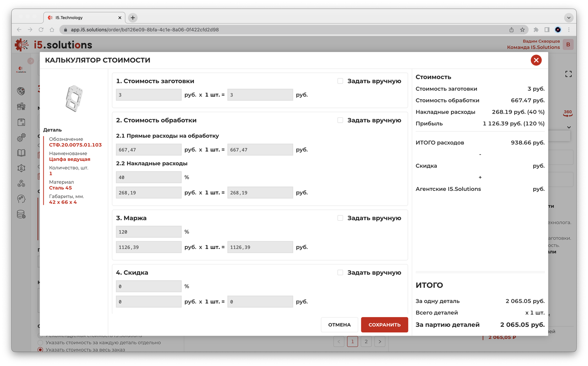588x366 pixels.
Task: Toggle fullscreen icon at right
Action: click(x=568, y=74)
